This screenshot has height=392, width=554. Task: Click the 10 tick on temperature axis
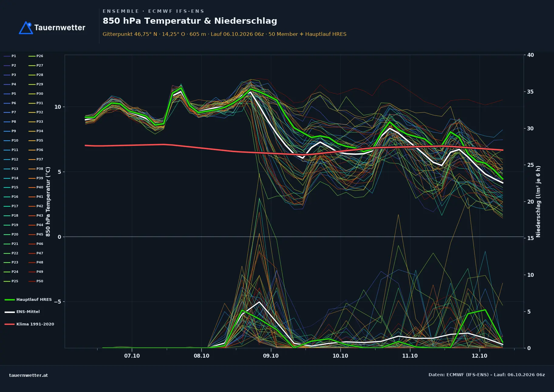[57, 107]
